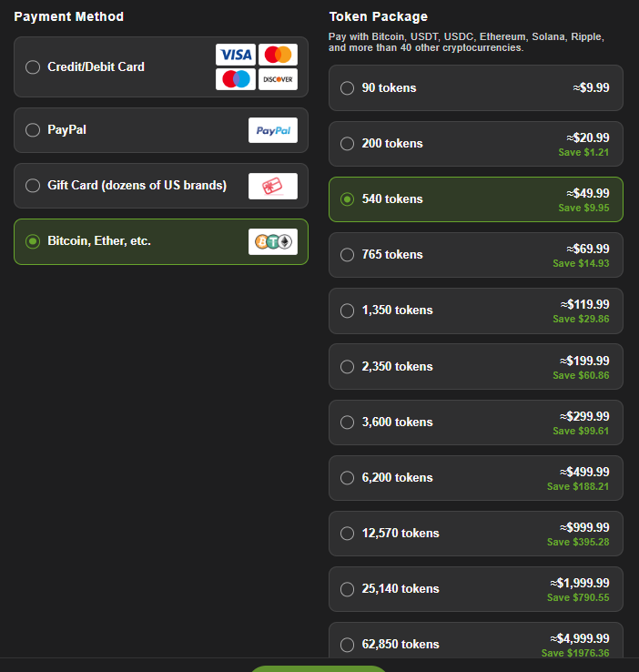Pick the 12,570 tokens package
Screen dimensions: 639x672
(x=347, y=534)
